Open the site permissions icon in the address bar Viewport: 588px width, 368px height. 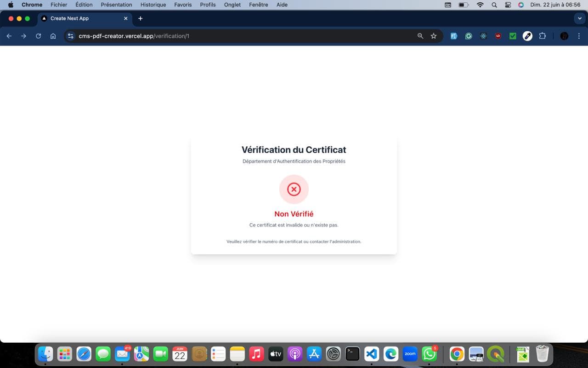click(x=70, y=36)
